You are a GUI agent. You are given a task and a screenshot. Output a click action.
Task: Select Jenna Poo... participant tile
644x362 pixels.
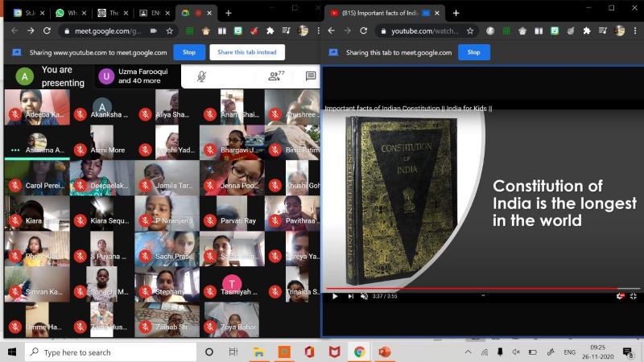tap(233, 178)
